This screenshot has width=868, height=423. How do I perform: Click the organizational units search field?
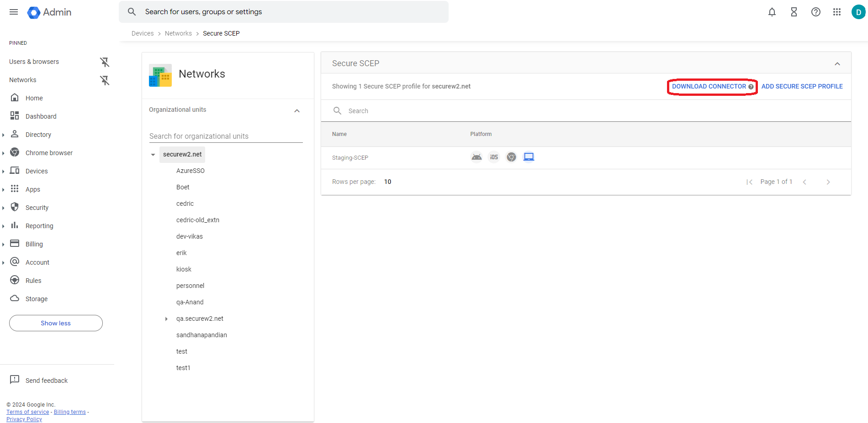click(226, 136)
